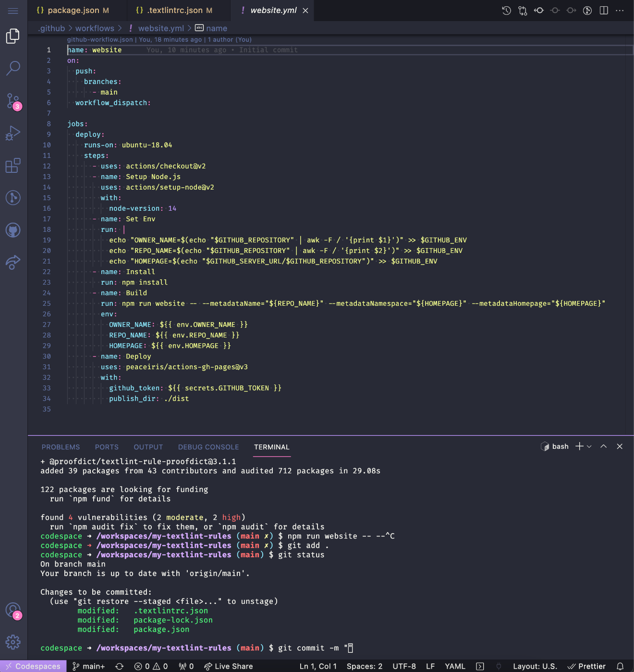Click the terminal box icon in status bar

coord(480,666)
